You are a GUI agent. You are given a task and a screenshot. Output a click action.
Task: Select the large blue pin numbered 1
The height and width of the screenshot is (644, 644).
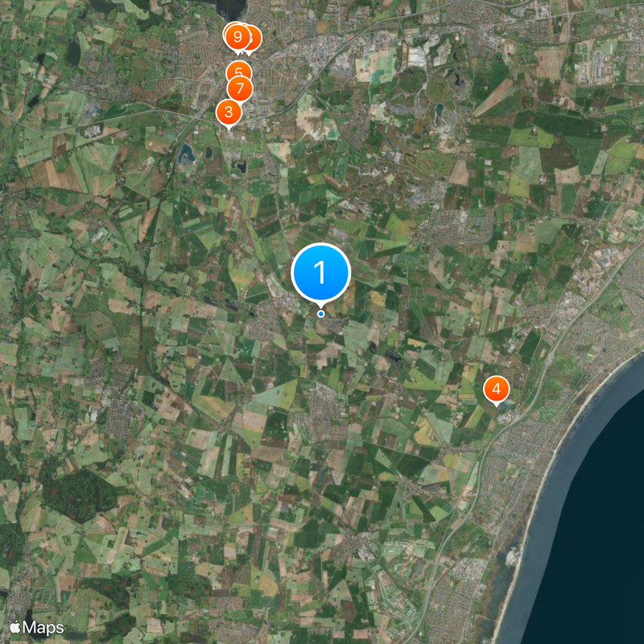pyautogui.click(x=320, y=272)
